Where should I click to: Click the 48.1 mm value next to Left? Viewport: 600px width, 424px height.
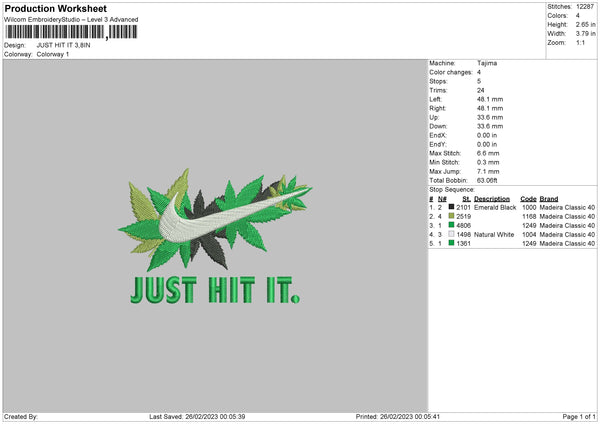[x=490, y=99]
